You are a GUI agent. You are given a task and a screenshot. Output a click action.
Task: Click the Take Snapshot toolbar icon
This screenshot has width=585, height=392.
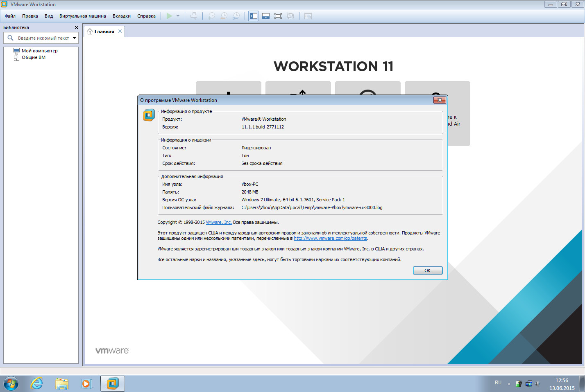211,16
